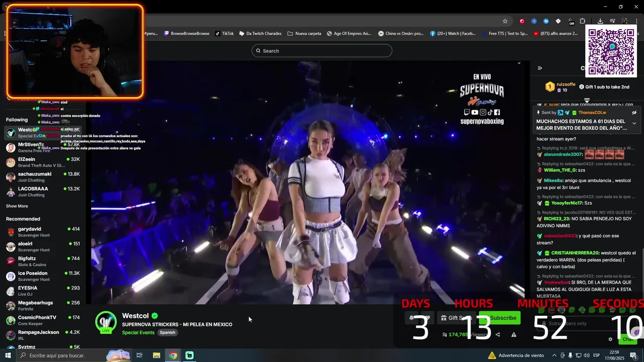
Task: Click the Westcol channel avatar with LIVE badge
Action: 106,322
